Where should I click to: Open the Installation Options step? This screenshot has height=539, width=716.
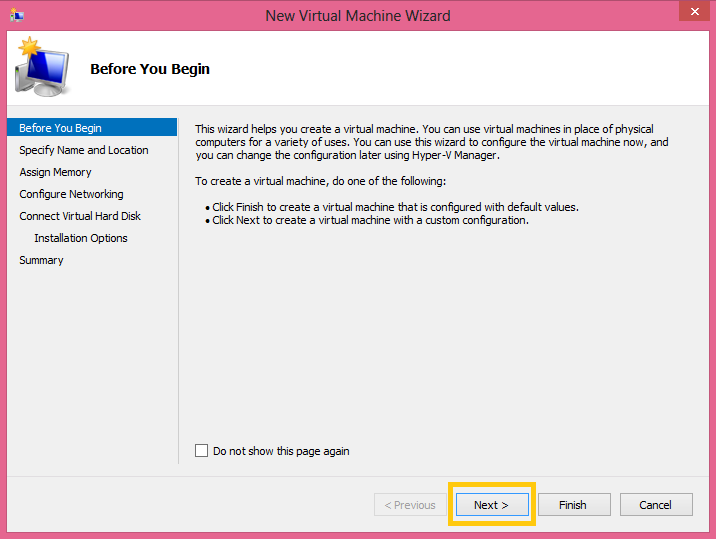tap(81, 238)
